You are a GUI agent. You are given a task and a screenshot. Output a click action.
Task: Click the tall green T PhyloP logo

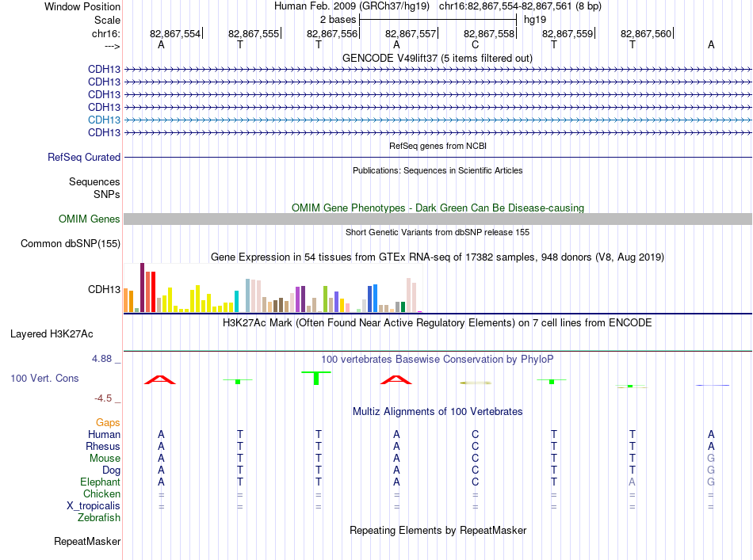click(x=316, y=378)
